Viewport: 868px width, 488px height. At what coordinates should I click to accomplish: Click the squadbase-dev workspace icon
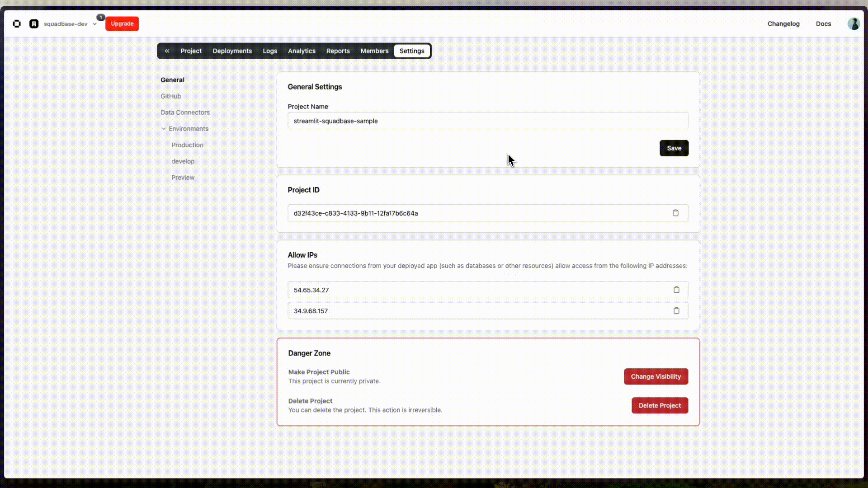coord(34,23)
